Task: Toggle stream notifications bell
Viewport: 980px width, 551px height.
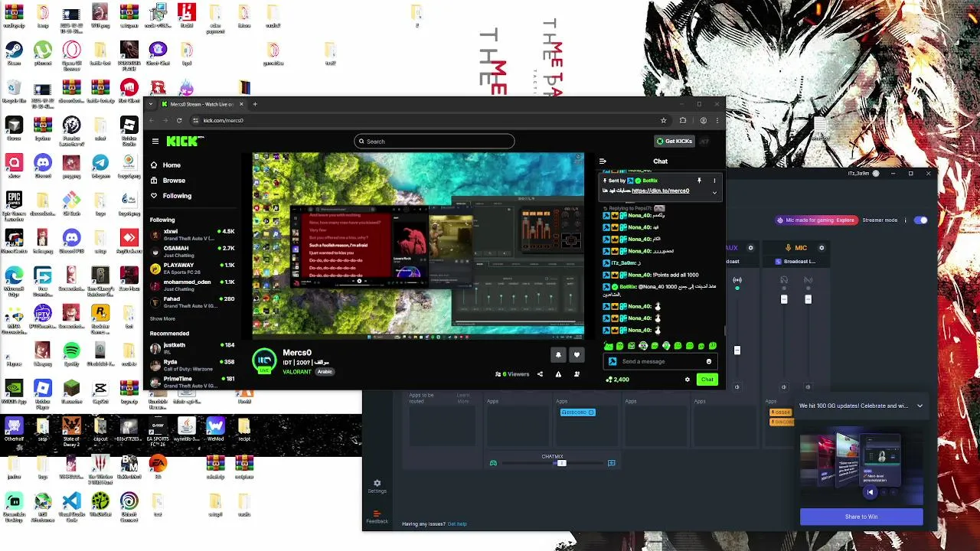Action: tap(558, 354)
